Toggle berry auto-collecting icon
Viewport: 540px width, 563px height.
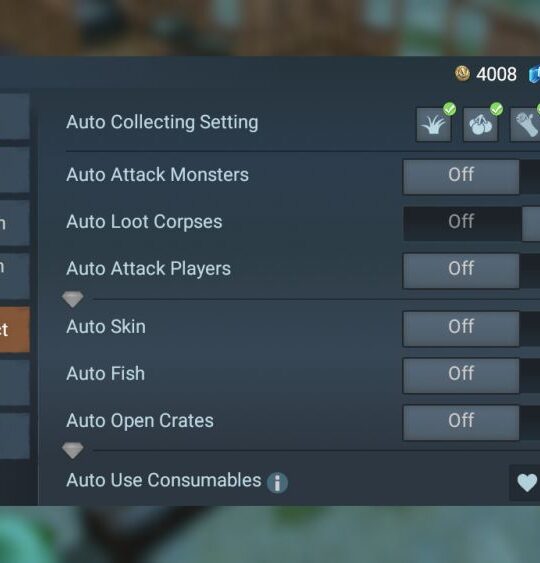point(480,125)
